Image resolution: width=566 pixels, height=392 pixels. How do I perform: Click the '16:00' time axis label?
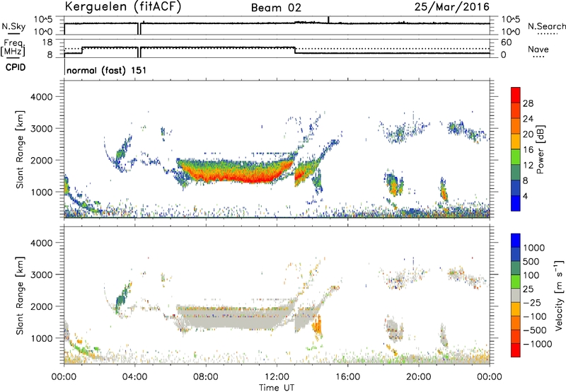(347, 377)
